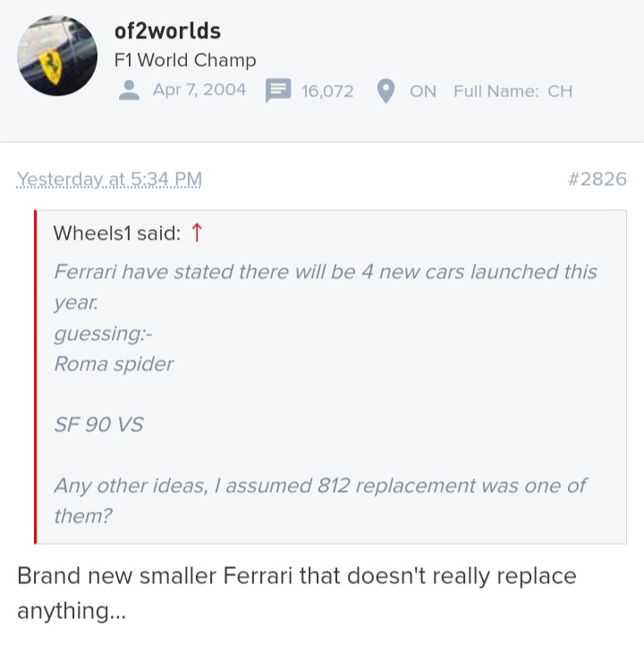
Task: Click the of2worlds Ferrari avatar image
Action: [x=57, y=56]
